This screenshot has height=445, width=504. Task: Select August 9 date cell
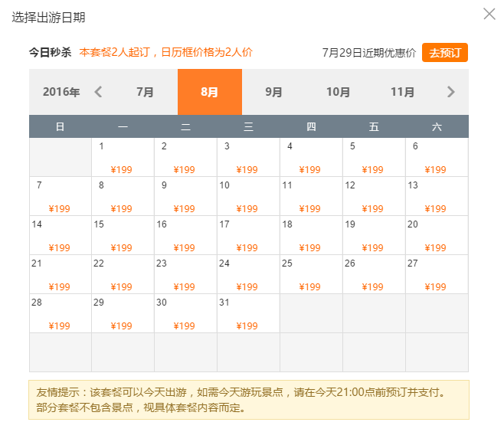pos(185,196)
